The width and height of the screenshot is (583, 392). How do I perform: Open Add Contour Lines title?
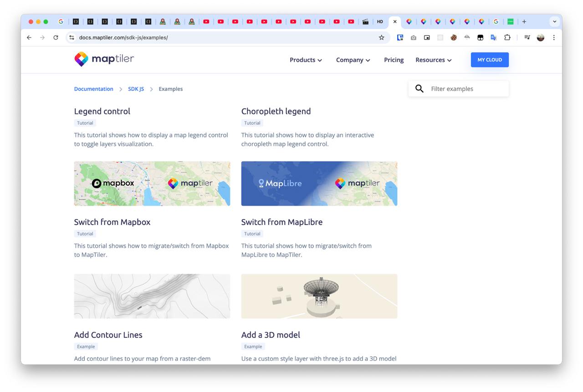coord(108,335)
